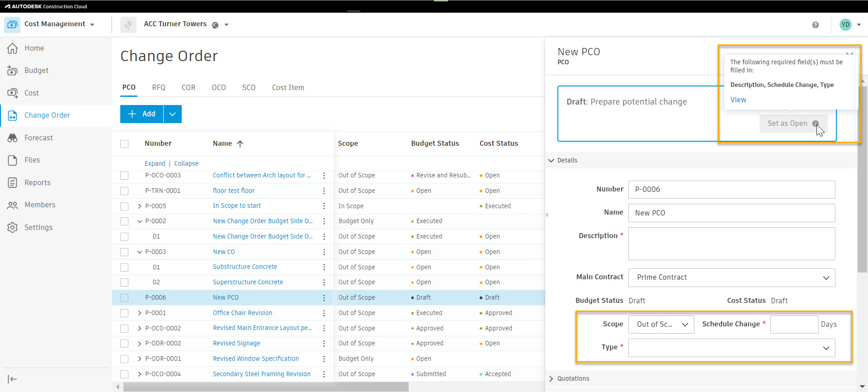Open the Main Contract dropdown

tap(731, 277)
